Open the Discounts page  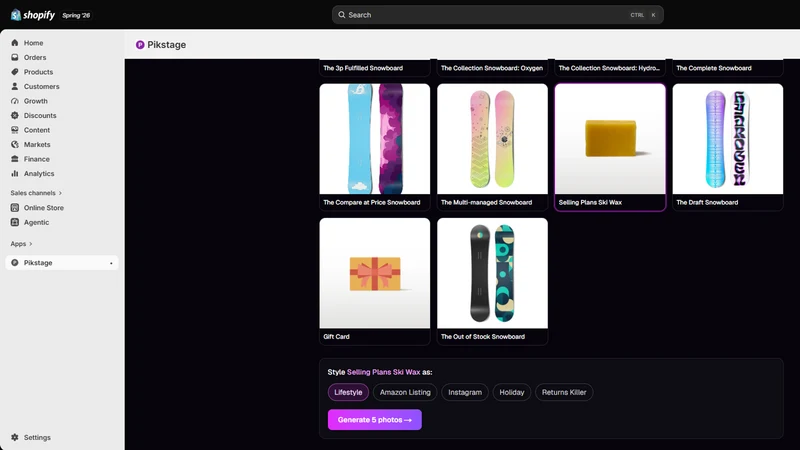pyautogui.click(x=40, y=116)
